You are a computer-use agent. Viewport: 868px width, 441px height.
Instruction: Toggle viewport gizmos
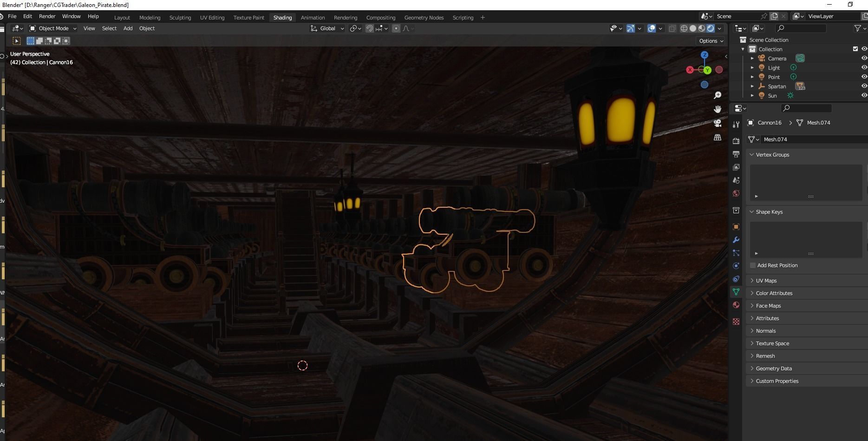pyautogui.click(x=631, y=28)
